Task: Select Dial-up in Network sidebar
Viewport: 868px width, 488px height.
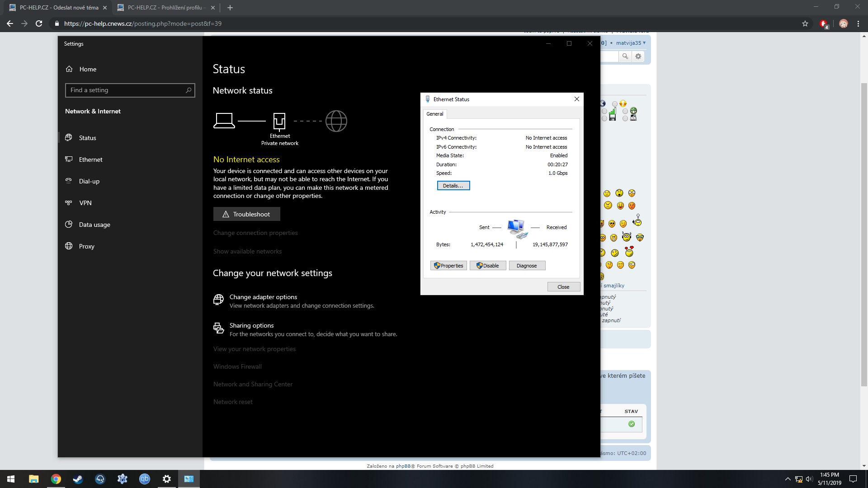Action: [x=89, y=181]
